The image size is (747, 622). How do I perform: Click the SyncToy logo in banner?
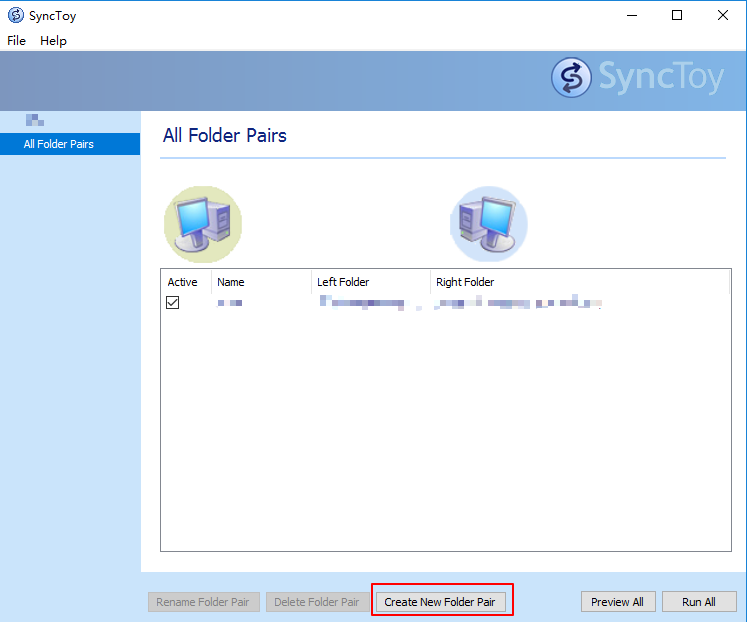tap(637, 78)
